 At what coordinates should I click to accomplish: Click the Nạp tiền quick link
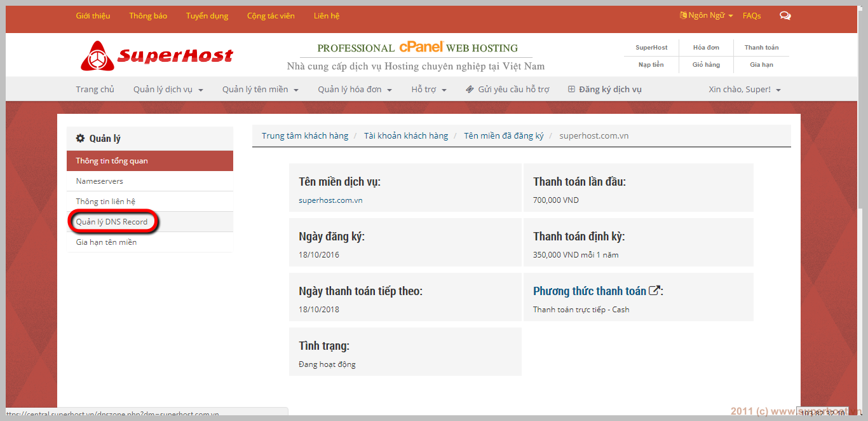[651, 65]
